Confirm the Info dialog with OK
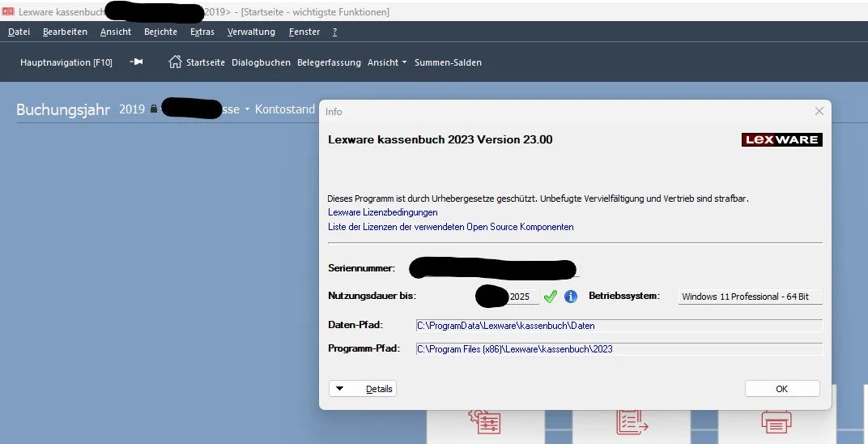The height and width of the screenshot is (444, 868). [x=781, y=389]
